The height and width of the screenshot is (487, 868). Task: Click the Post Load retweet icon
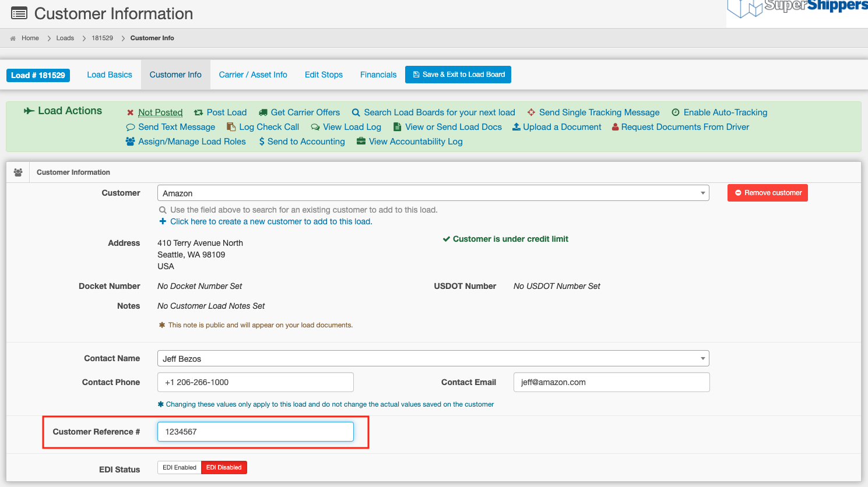click(x=198, y=112)
